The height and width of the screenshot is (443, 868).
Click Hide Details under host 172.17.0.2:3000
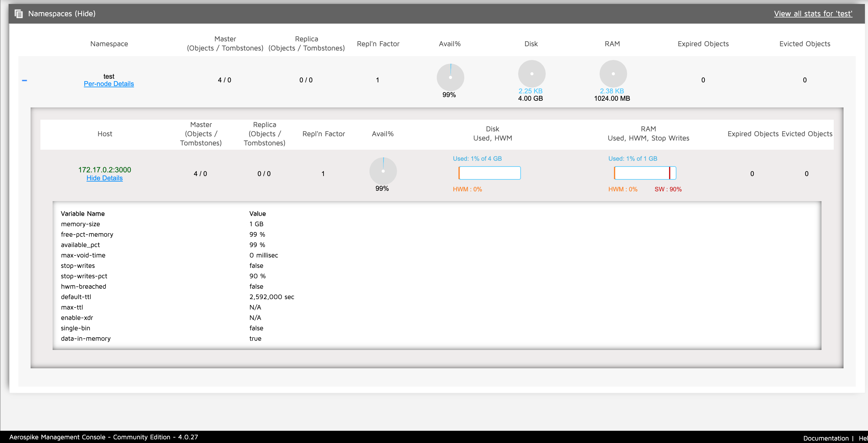coord(104,178)
